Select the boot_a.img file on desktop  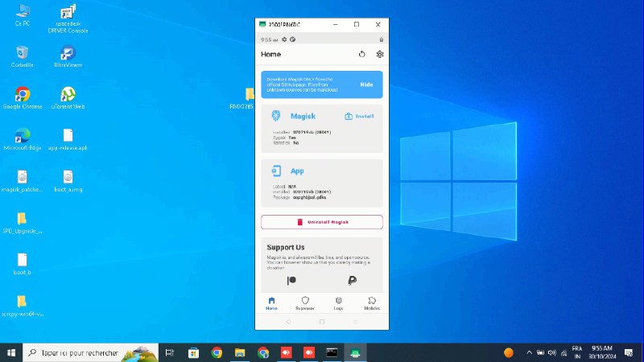pos(68,181)
